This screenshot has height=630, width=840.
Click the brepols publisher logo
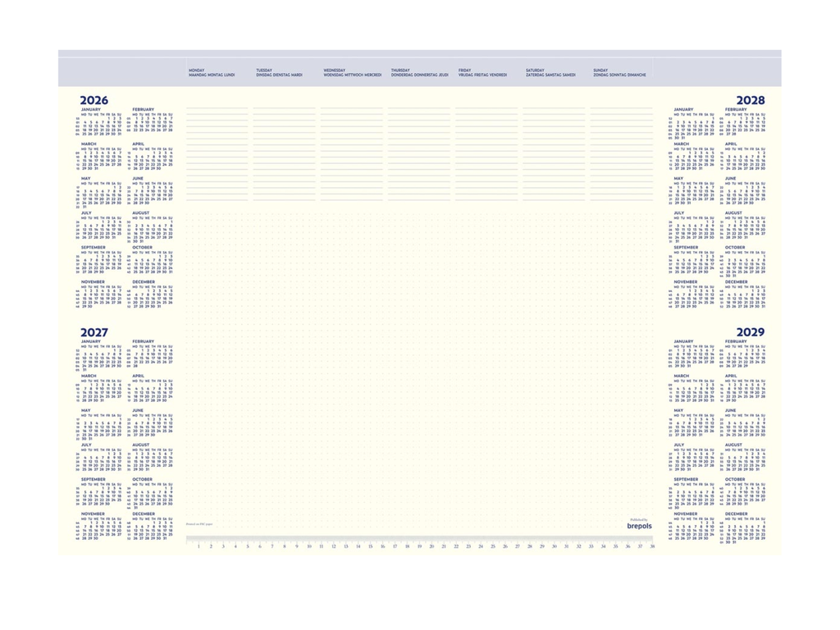pos(640,526)
